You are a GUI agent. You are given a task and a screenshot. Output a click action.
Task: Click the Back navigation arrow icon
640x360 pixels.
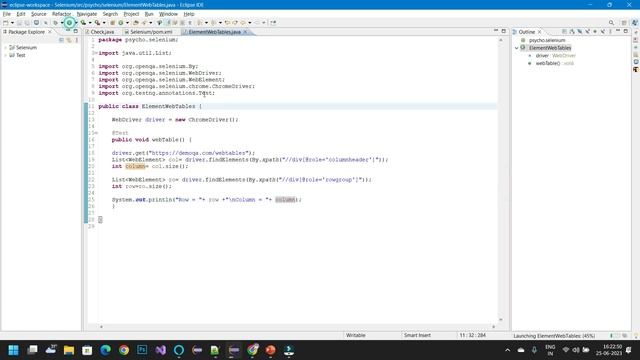pos(242,22)
